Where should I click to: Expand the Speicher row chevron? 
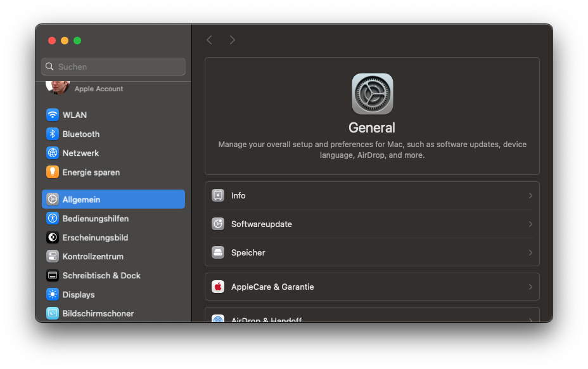click(530, 252)
